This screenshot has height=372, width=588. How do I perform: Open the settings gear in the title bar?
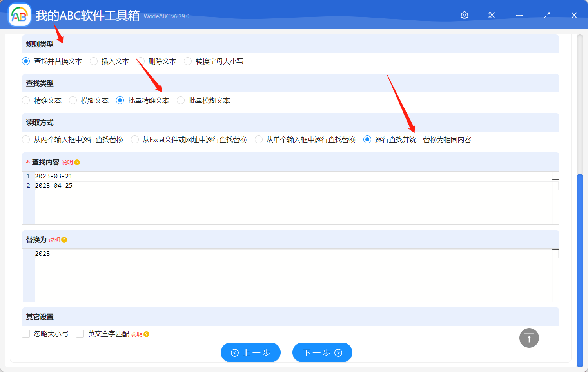click(x=464, y=15)
